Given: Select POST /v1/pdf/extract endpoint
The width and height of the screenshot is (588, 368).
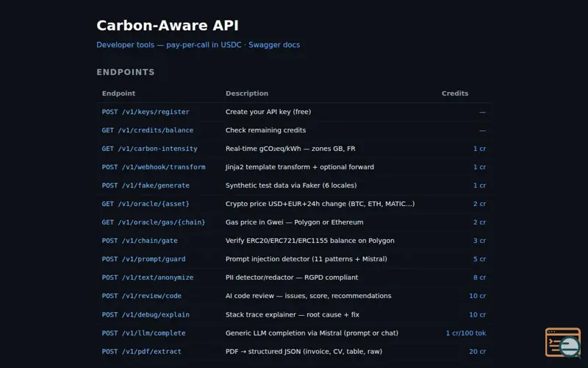Looking at the screenshot, I should pos(141,352).
